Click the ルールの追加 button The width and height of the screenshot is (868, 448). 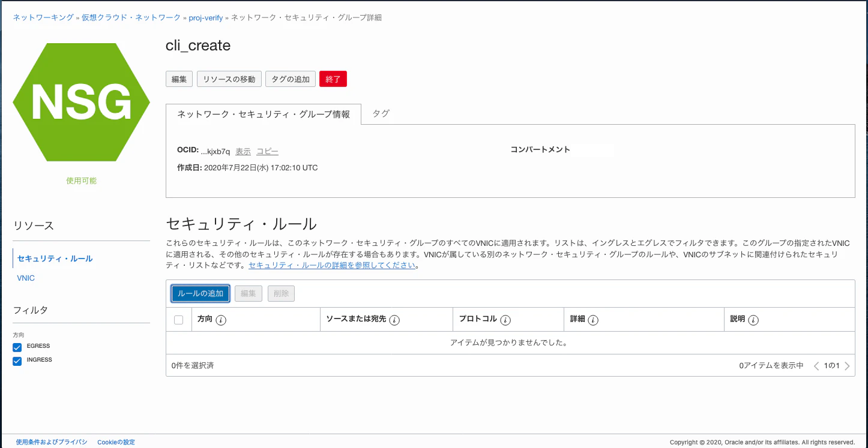point(200,293)
